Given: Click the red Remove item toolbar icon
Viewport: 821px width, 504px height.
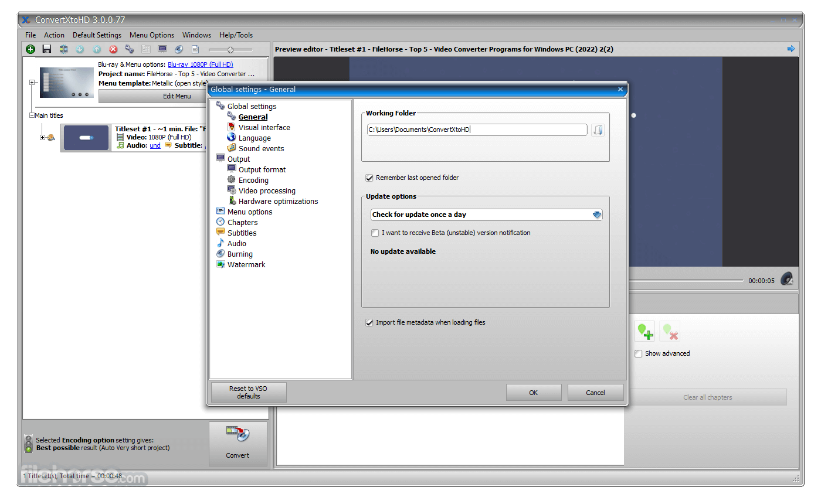Looking at the screenshot, I should [113, 50].
